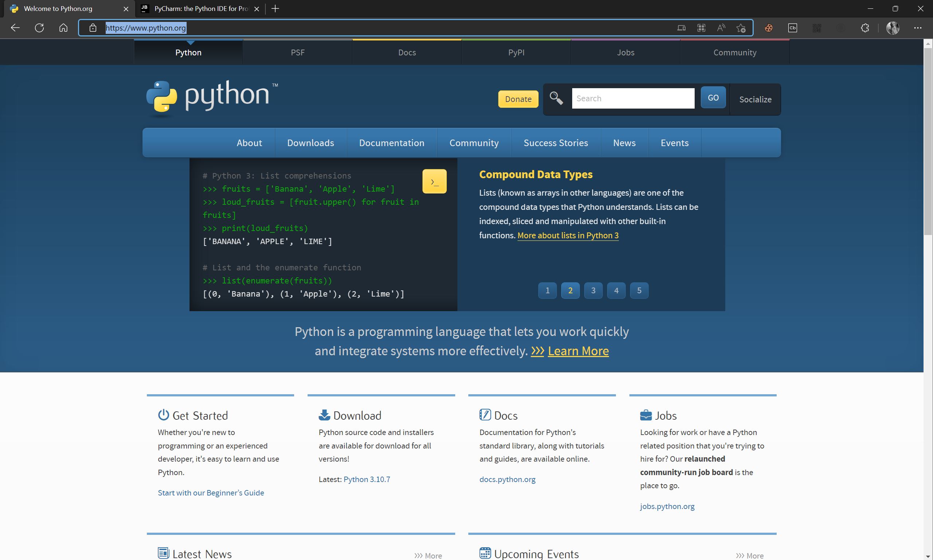
Task: Click the Download arrow icon
Action: pyautogui.click(x=323, y=414)
